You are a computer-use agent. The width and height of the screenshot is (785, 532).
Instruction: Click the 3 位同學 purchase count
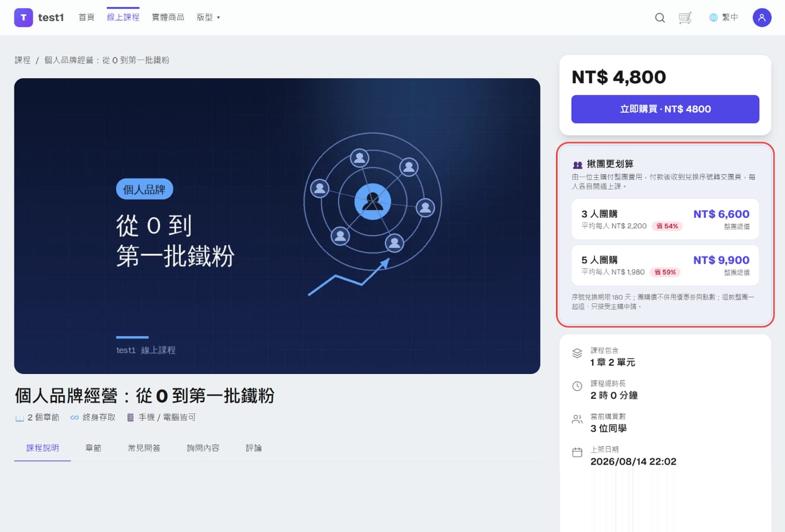(x=609, y=428)
